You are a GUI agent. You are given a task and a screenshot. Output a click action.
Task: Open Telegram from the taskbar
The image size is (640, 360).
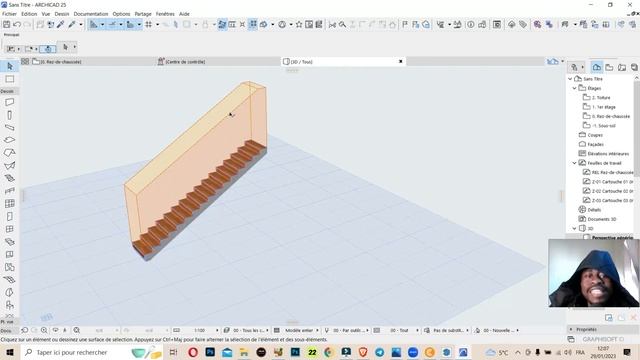379,352
